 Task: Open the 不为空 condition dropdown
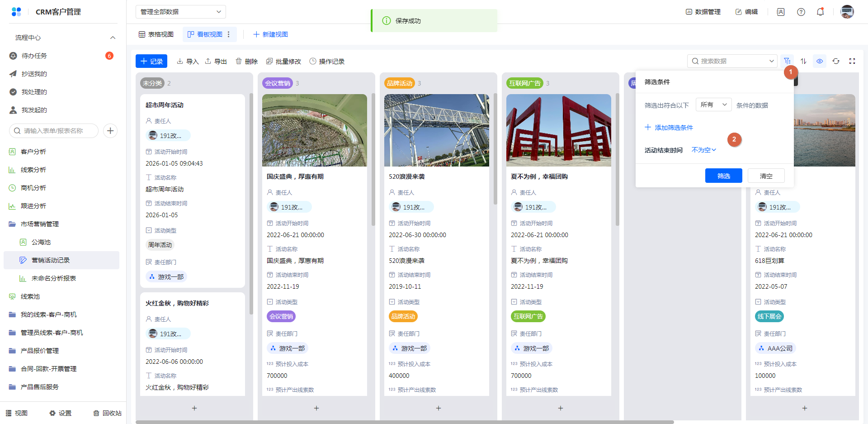point(703,150)
